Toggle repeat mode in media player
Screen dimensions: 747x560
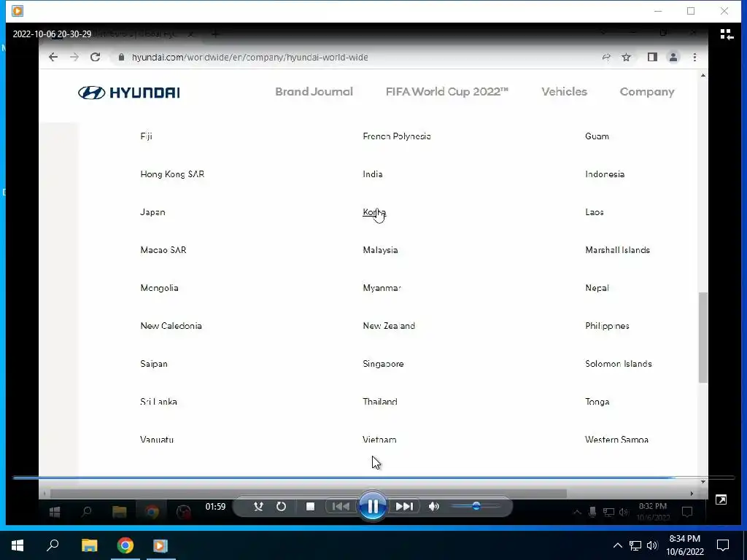click(x=281, y=506)
